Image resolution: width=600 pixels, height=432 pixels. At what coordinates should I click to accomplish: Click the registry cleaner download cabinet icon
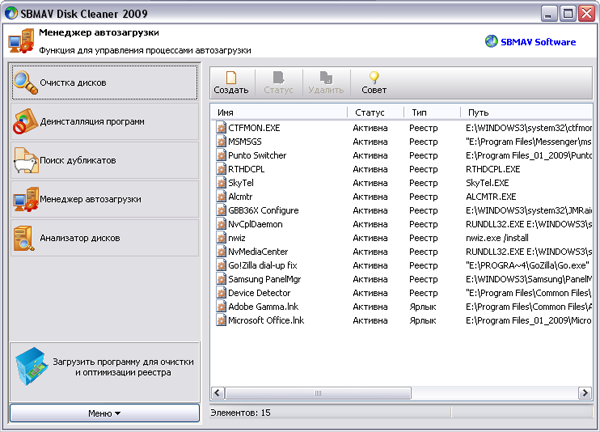32,366
